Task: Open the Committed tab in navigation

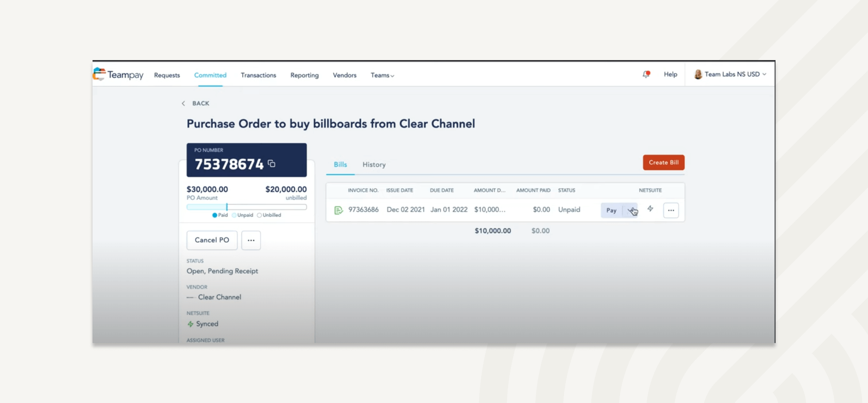Action: 210,75
